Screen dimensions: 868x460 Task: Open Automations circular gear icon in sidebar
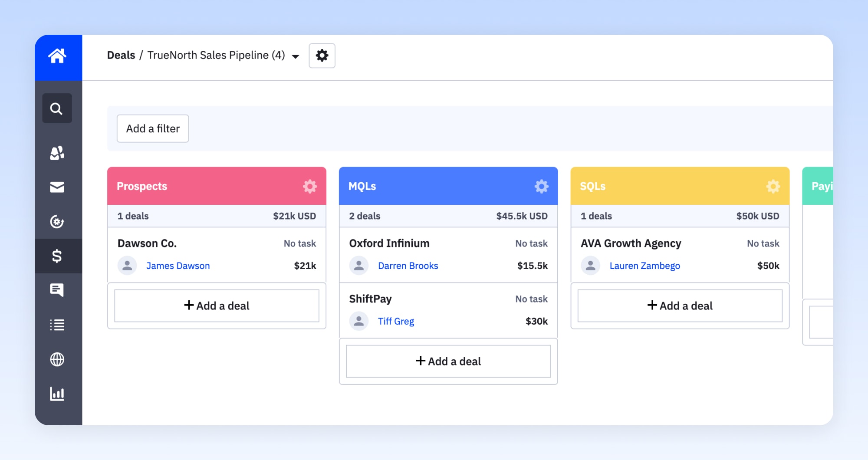tap(57, 221)
